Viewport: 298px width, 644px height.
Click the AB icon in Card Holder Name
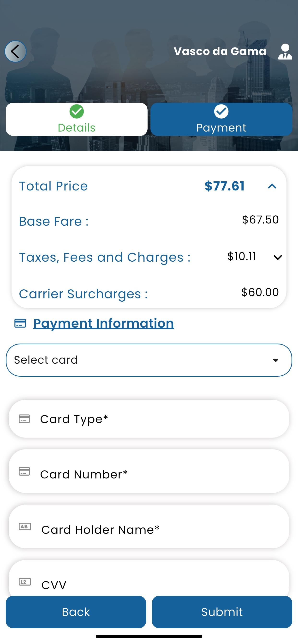pyautogui.click(x=25, y=527)
